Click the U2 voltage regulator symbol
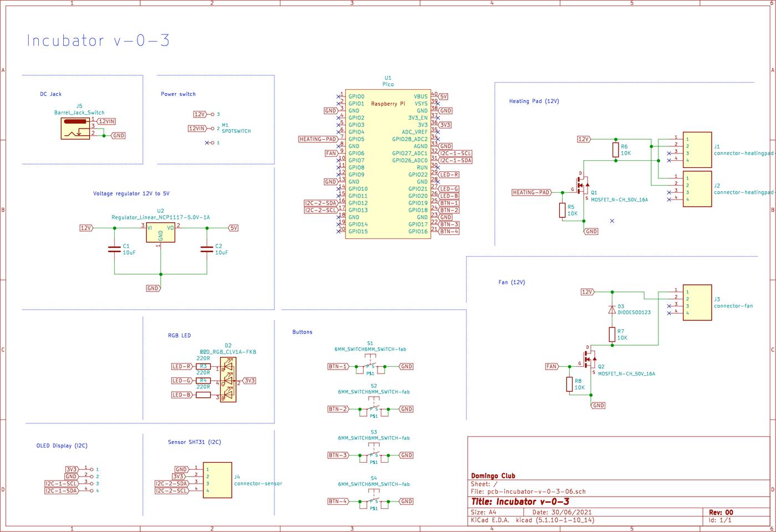 pyautogui.click(x=160, y=233)
